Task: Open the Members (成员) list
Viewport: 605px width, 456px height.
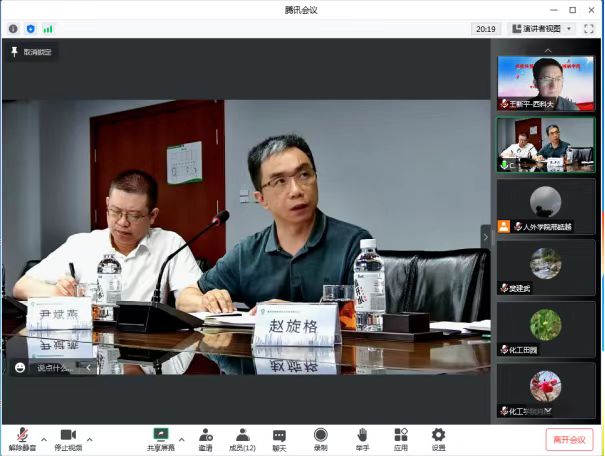Action: tap(243, 437)
